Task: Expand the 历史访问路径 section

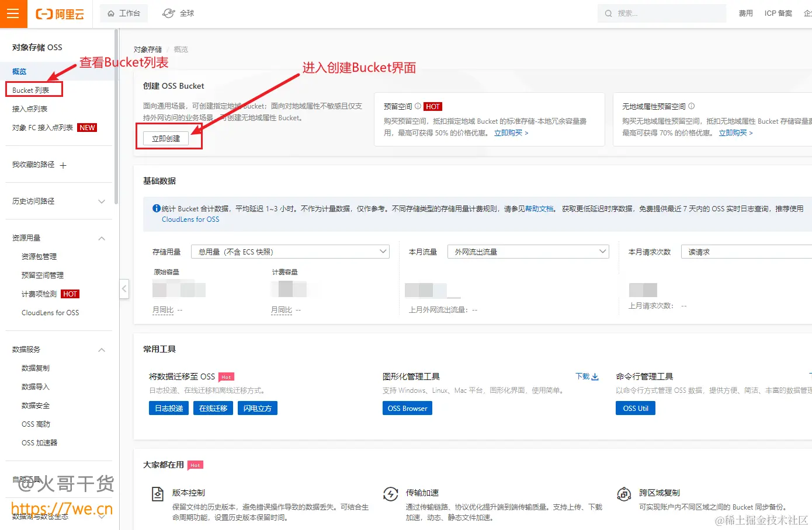Action: 102,201
